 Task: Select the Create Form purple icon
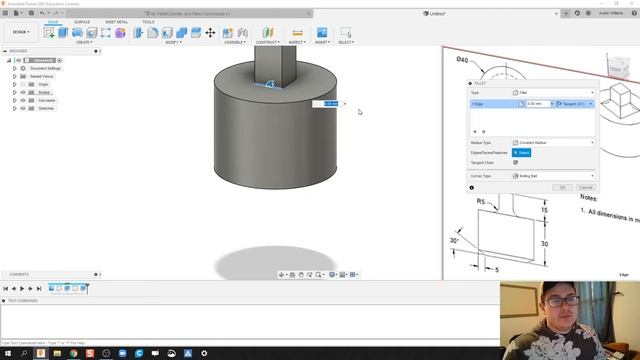click(x=120, y=33)
